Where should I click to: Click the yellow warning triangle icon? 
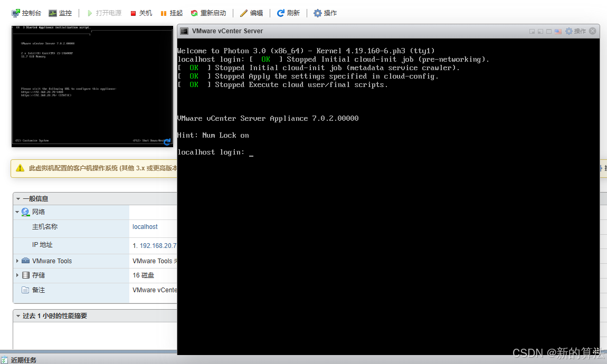click(20, 168)
